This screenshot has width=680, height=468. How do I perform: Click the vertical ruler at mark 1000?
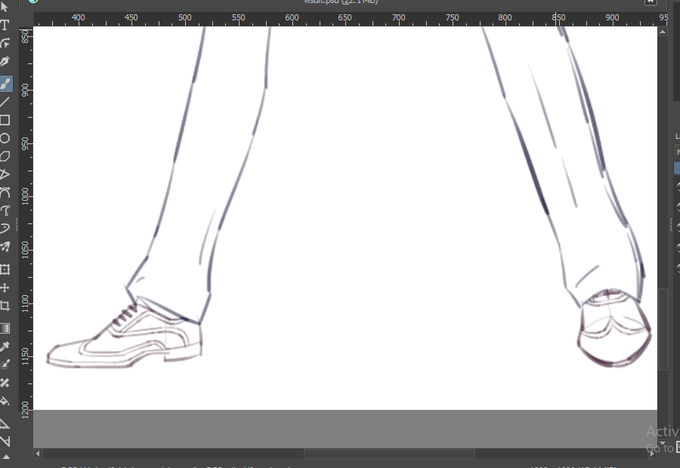(x=25, y=196)
